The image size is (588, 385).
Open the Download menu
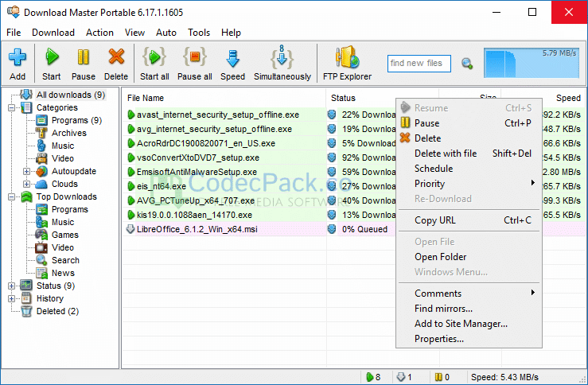[x=53, y=33]
